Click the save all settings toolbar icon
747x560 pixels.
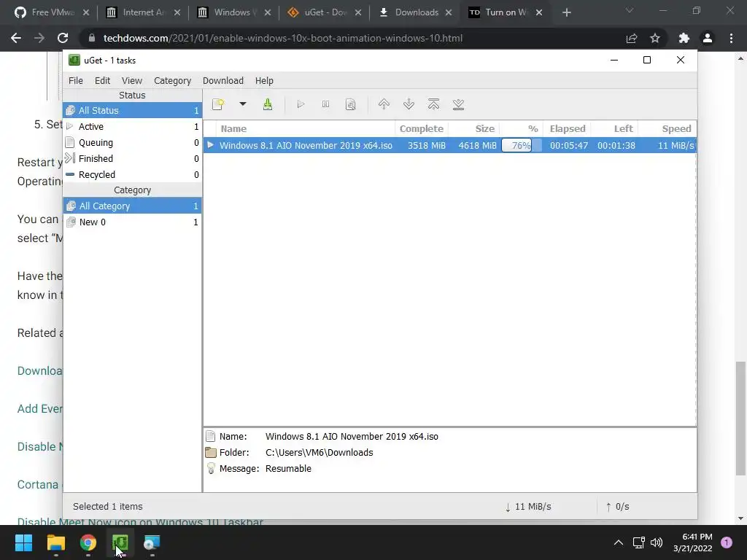point(268,104)
